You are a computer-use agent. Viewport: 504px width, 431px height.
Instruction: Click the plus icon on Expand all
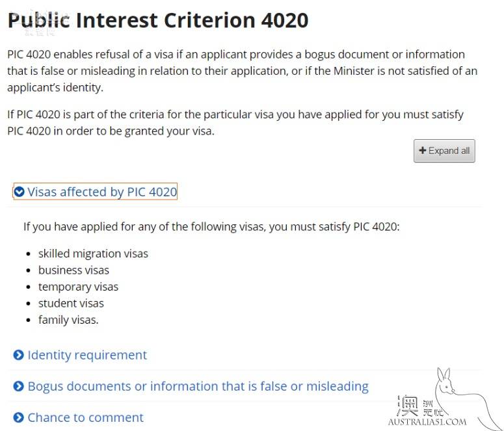point(423,150)
